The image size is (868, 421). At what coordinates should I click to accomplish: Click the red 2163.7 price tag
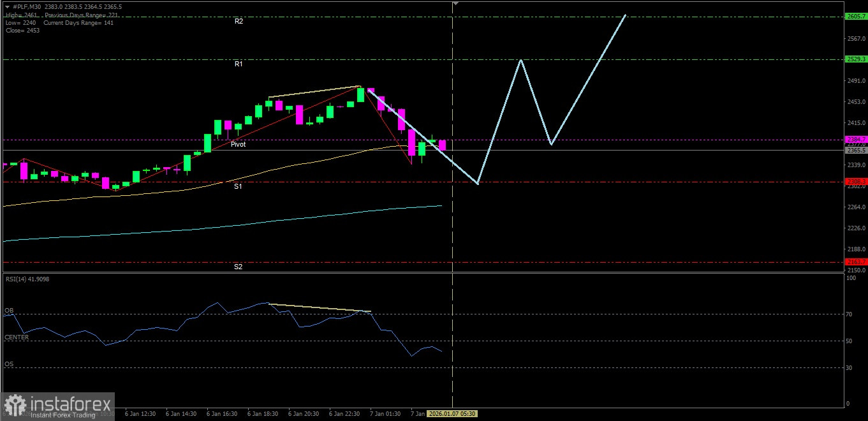pos(855,262)
